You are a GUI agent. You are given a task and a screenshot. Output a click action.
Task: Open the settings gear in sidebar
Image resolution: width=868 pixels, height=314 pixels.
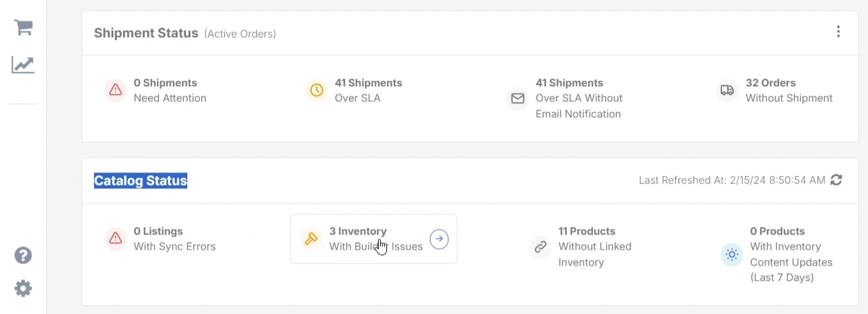click(23, 288)
